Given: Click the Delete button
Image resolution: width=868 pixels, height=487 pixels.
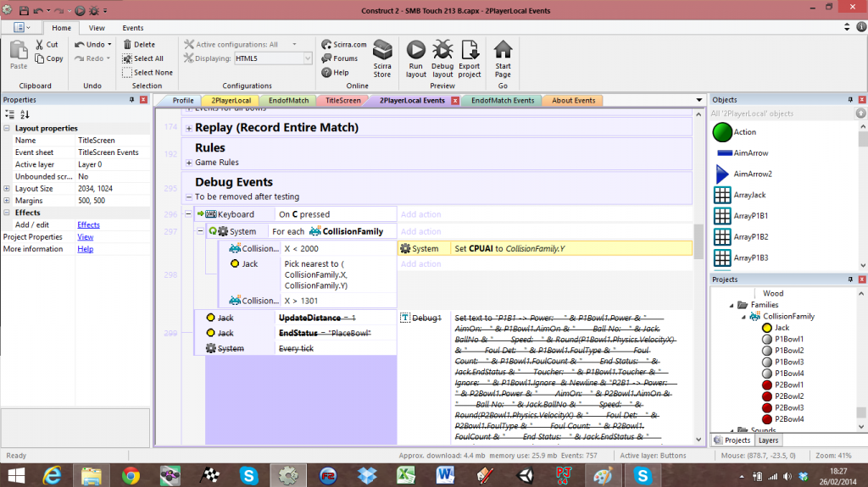Looking at the screenshot, I should (x=139, y=44).
